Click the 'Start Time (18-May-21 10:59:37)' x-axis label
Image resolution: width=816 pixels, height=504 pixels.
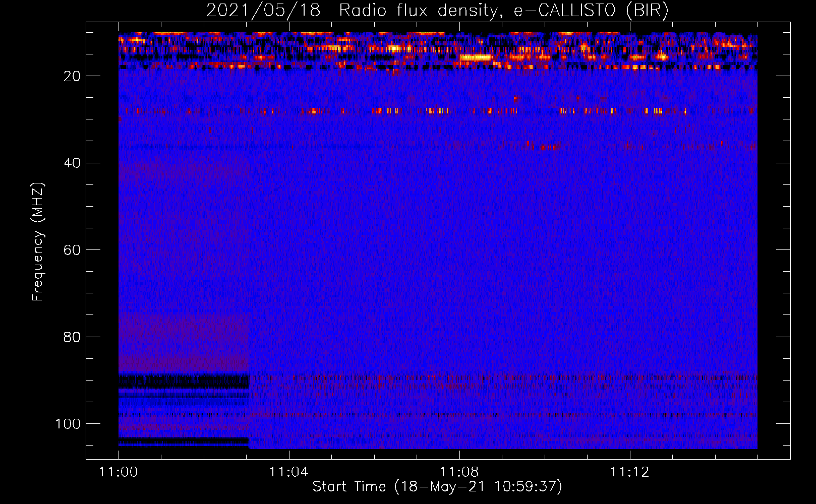coord(437,487)
